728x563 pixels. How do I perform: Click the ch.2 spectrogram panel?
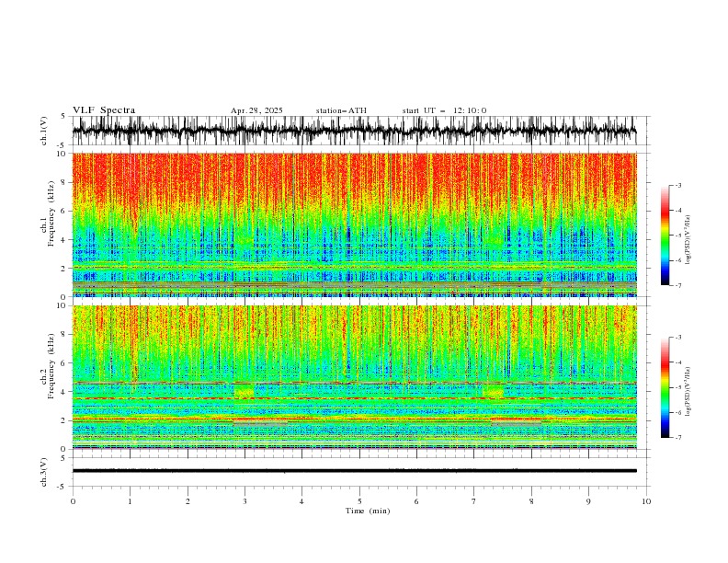tap(354, 377)
